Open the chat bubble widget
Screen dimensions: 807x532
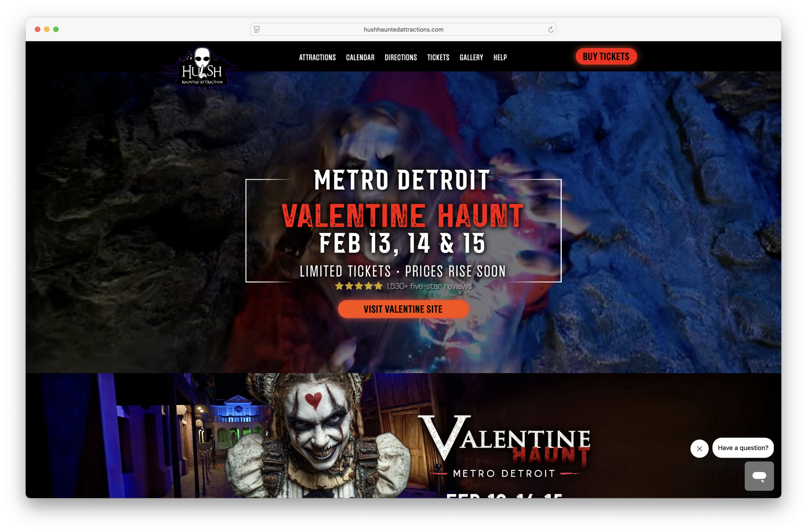pos(759,476)
